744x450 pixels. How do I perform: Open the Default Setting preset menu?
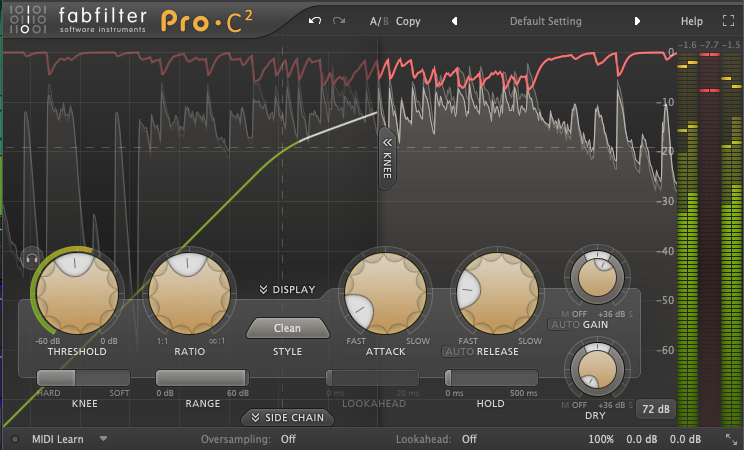(x=546, y=21)
